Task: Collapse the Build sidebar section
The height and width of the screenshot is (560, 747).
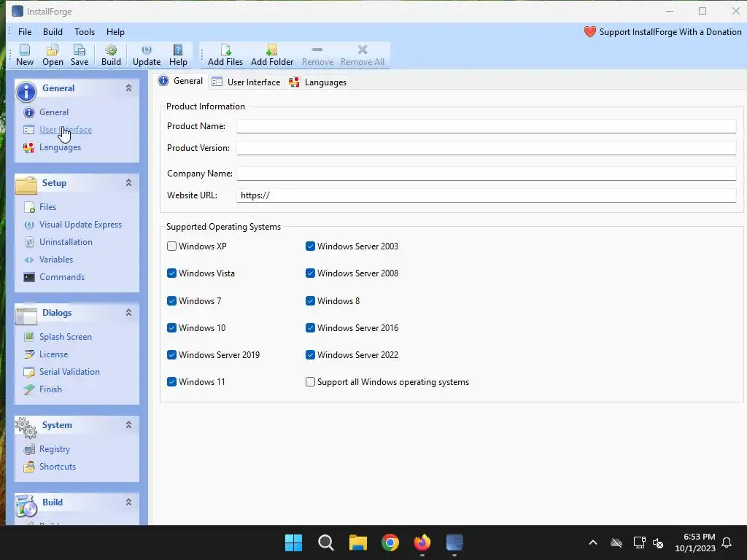Action: pyautogui.click(x=128, y=502)
